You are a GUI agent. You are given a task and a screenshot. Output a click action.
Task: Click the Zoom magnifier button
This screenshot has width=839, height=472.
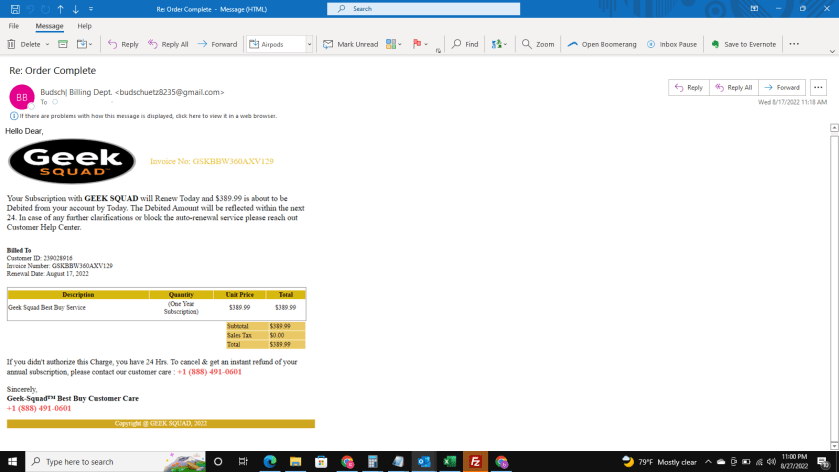[538, 44]
